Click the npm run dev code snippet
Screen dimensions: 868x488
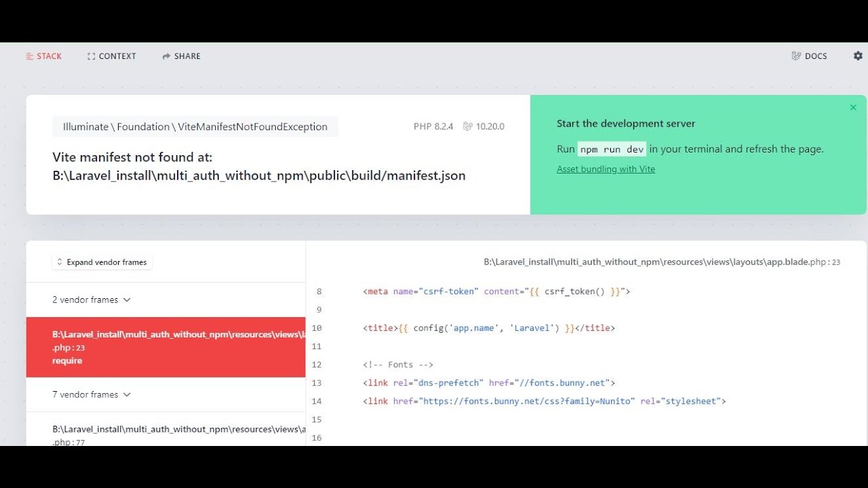tap(612, 150)
